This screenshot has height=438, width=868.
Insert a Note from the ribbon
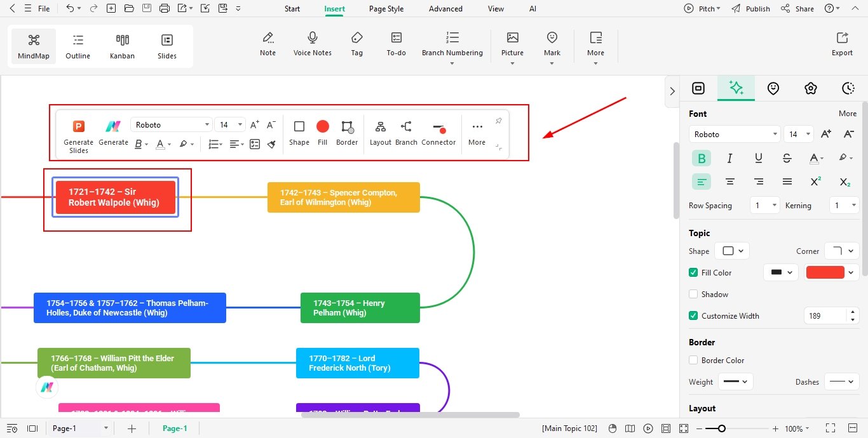point(268,44)
